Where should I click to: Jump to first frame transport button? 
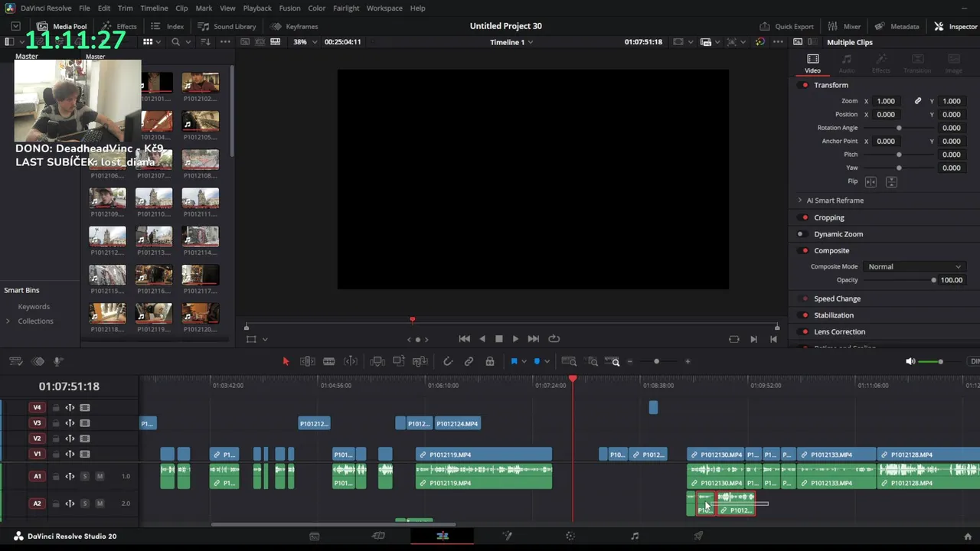464,339
